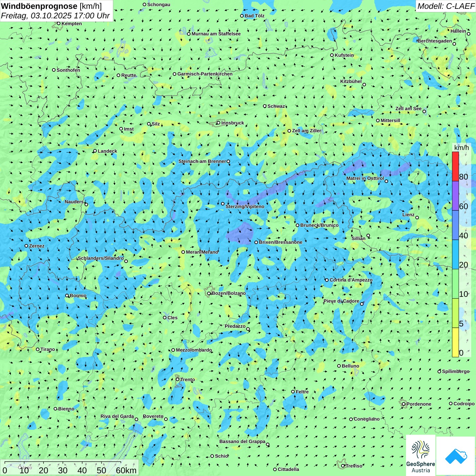Click the Bormio label

[78, 295]
